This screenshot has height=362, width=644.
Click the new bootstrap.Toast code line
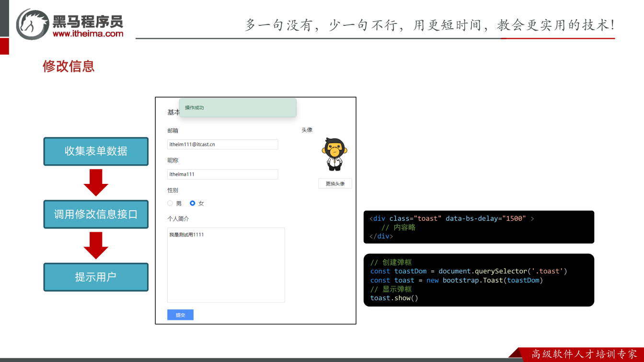pyautogui.click(x=457, y=280)
